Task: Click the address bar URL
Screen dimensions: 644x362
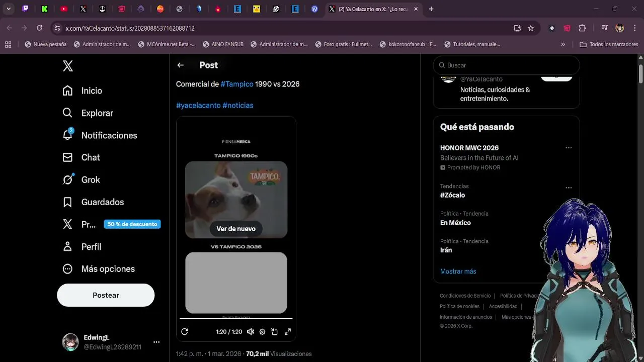Action: (130, 28)
